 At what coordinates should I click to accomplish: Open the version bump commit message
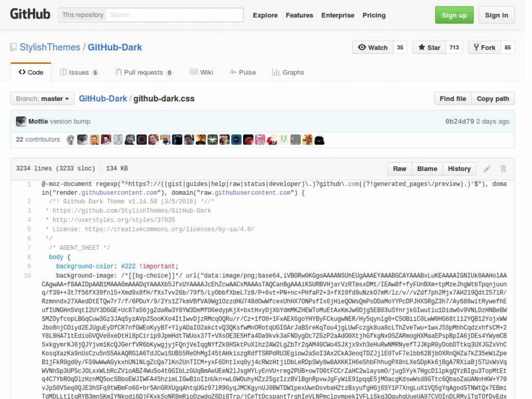click(x=70, y=122)
